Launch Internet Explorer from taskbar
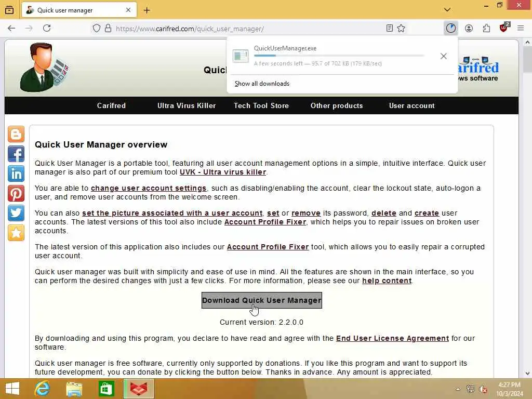532x399 pixels. (x=42, y=389)
